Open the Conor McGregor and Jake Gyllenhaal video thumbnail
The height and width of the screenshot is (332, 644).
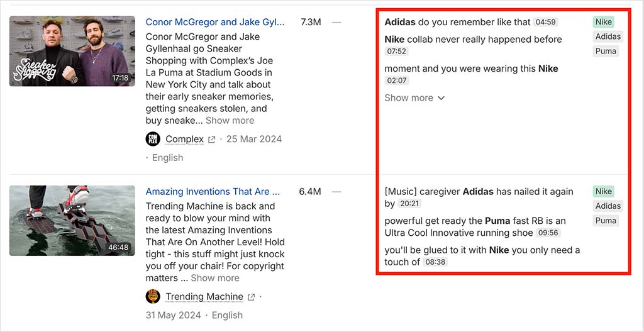[x=72, y=51]
